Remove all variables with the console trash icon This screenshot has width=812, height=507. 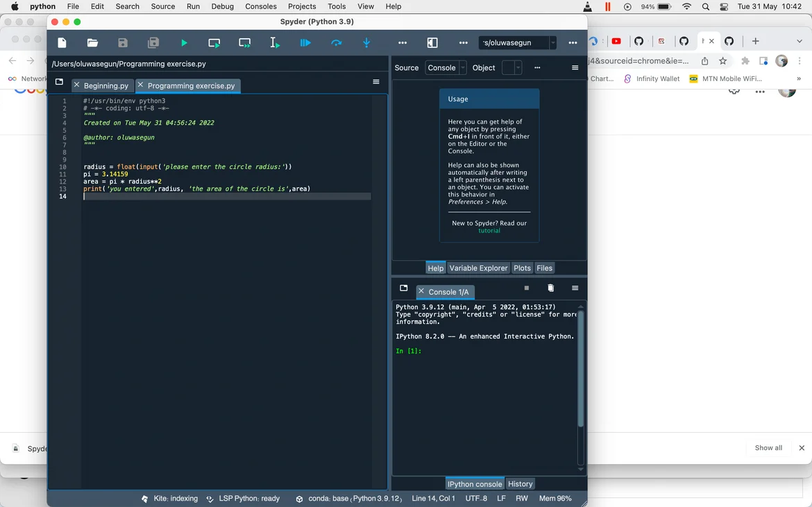550,288
